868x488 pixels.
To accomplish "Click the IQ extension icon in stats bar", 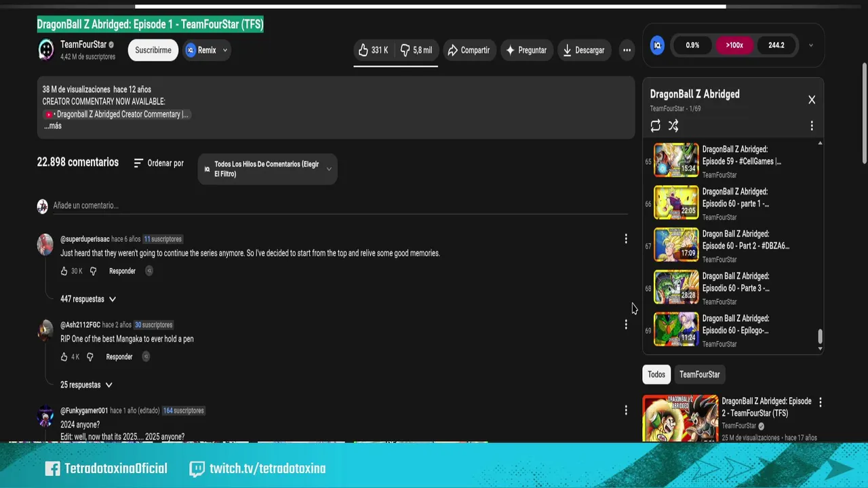I will 657,45.
